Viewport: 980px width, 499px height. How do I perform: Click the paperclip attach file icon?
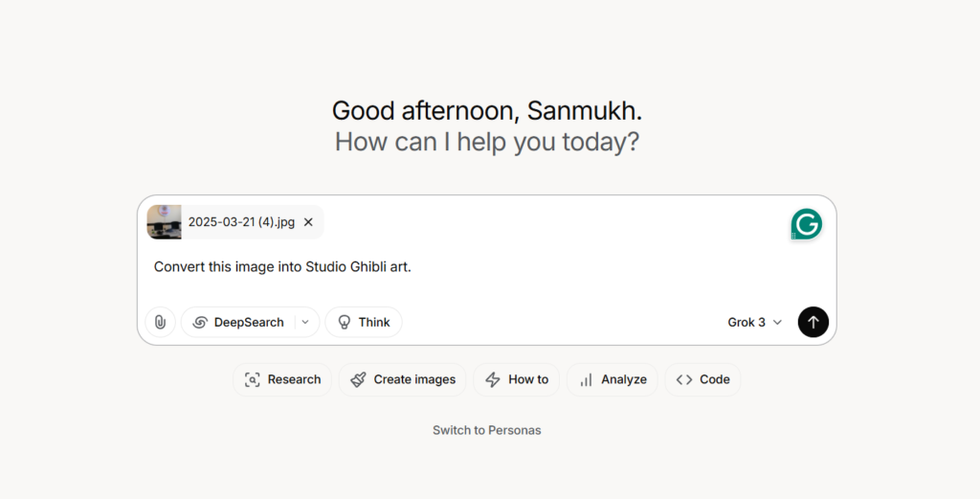[160, 322]
